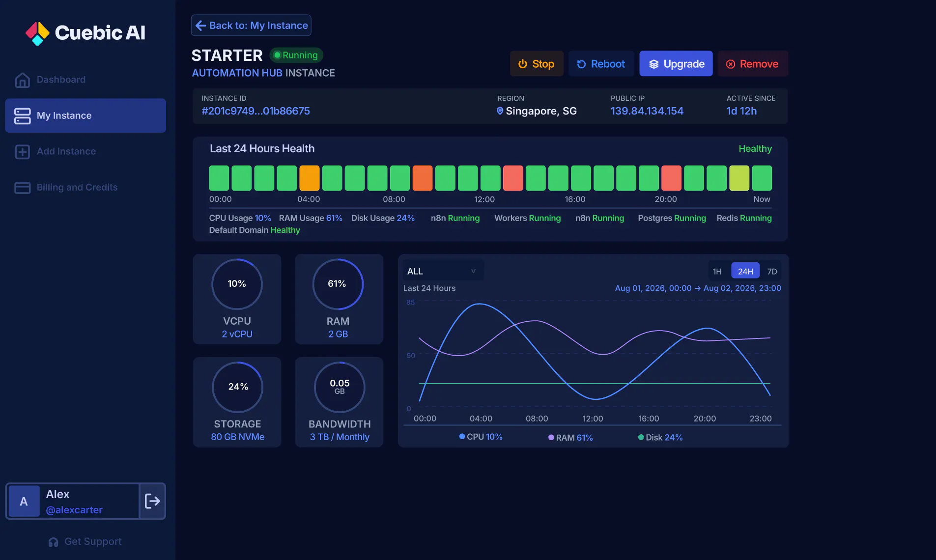Click the Add Instance plus icon
The height and width of the screenshot is (560, 936).
click(x=22, y=151)
